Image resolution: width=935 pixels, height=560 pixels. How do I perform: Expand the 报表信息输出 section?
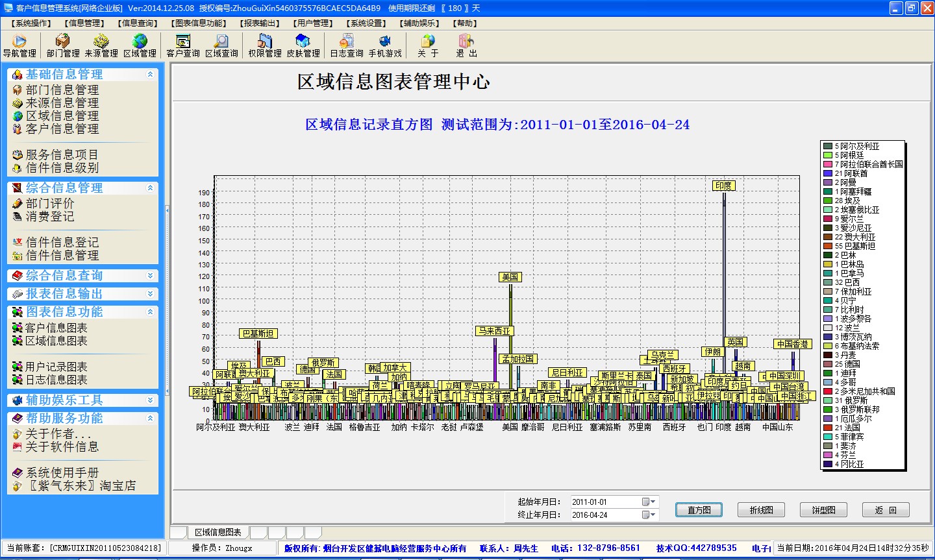tap(150, 294)
